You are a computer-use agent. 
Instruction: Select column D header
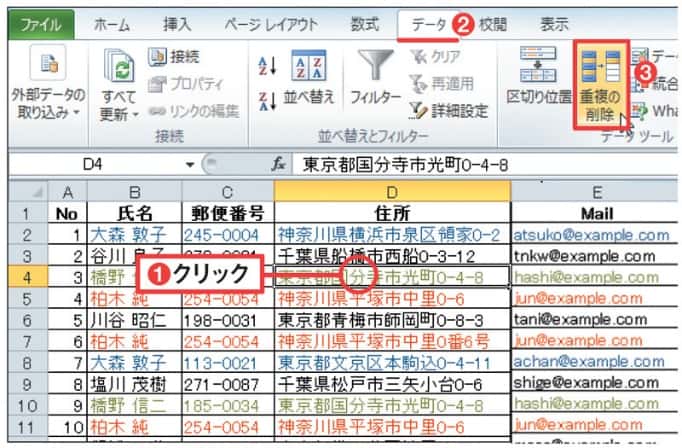pos(391,190)
